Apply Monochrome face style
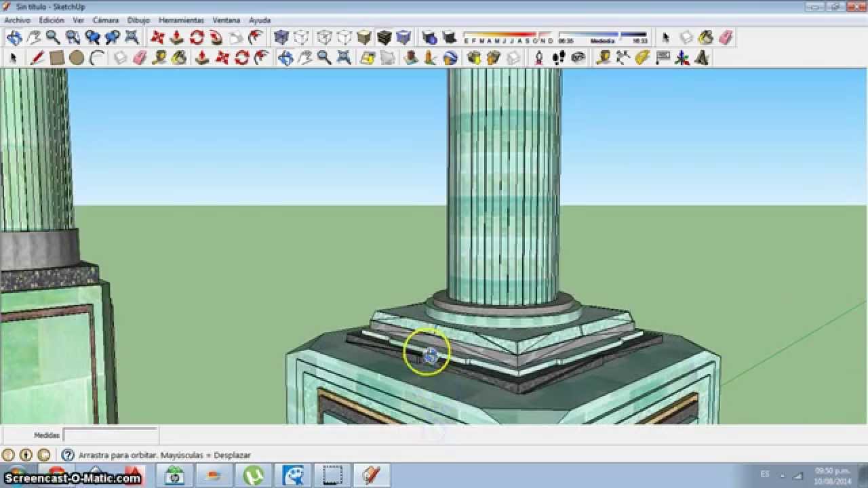Image resolution: width=868 pixels, height=488 pixels. pyautogui.click(x=403, y=37)
